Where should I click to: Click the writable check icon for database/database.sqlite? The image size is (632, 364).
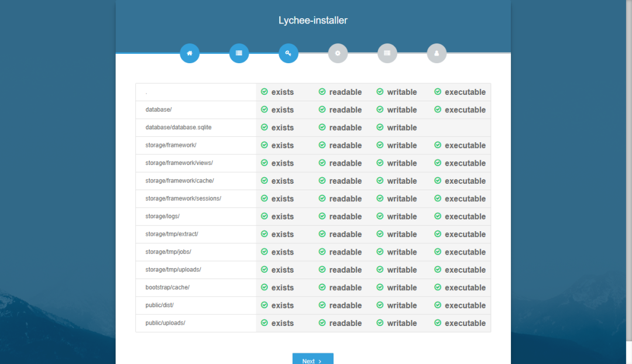pos(380,127)
